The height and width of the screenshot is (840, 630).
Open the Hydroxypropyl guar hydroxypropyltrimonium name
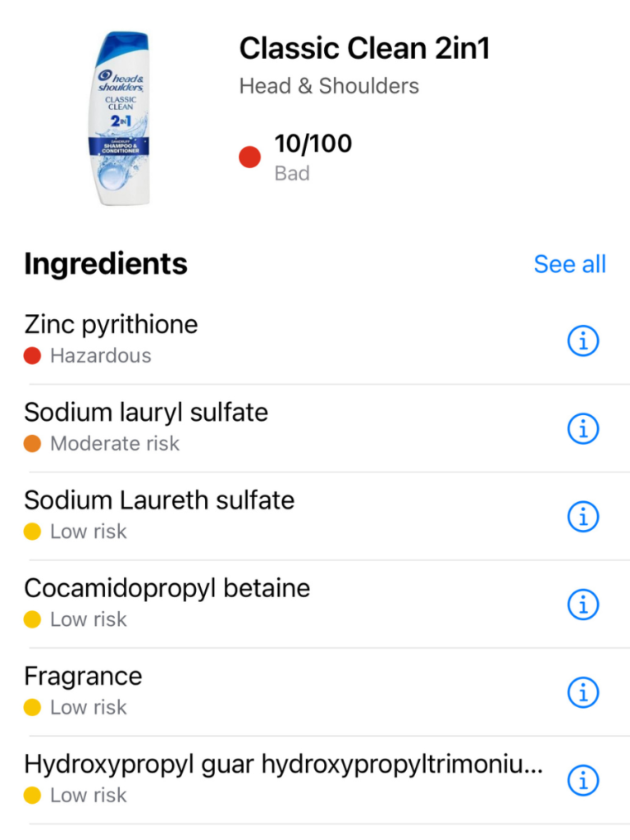(x=283, y=764)
